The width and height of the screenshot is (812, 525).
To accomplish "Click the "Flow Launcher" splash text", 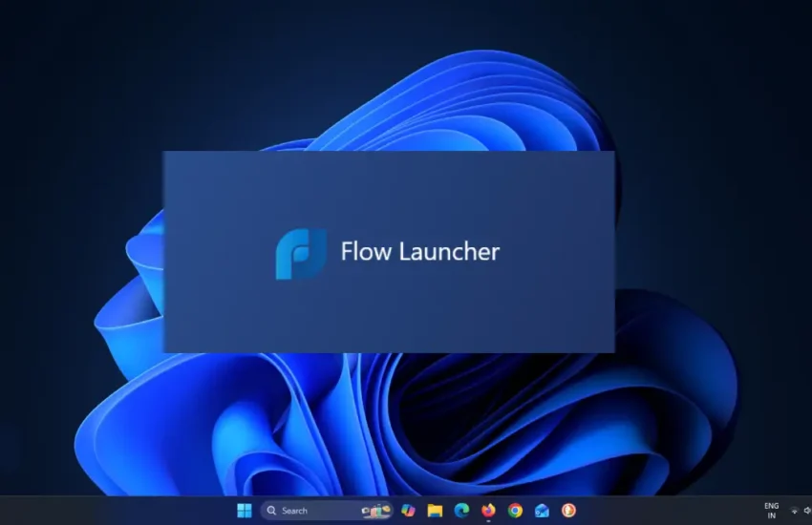I will pyautogui.click(x=420, y=252).
